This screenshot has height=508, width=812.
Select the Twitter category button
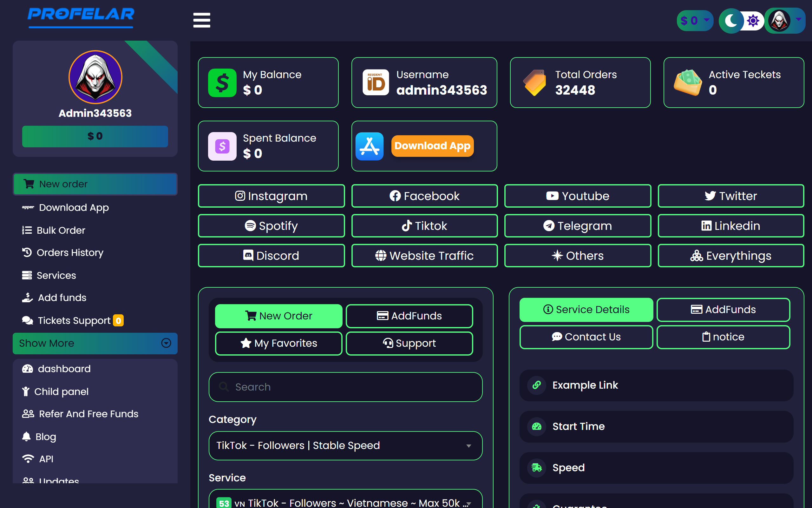tap(731, 196)
